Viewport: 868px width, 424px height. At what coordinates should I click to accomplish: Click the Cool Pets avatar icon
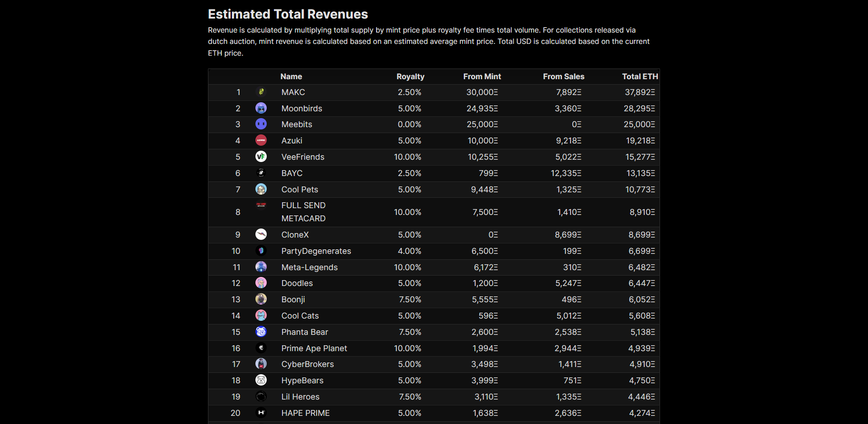[x=261, y=189]
